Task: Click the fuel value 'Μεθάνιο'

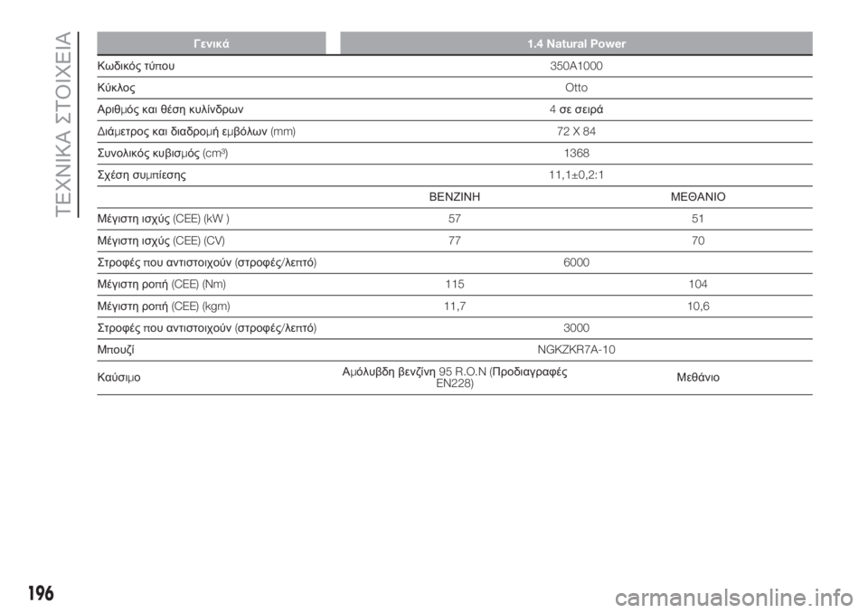Action: [x=698, y=378]
